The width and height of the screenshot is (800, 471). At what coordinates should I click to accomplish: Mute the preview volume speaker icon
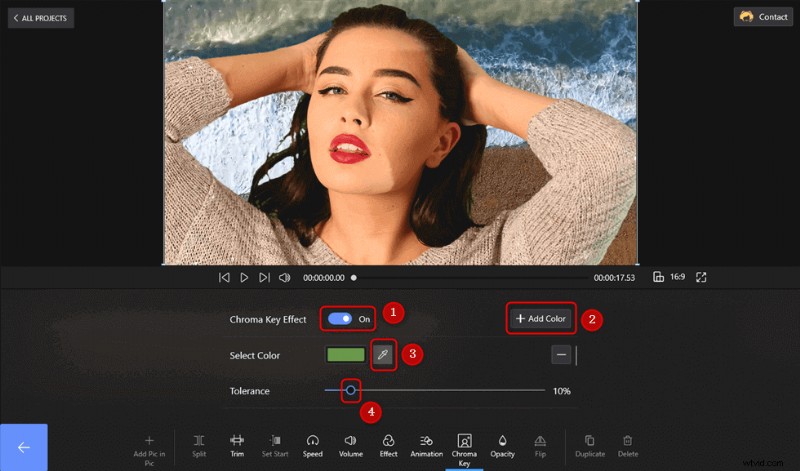285,278
